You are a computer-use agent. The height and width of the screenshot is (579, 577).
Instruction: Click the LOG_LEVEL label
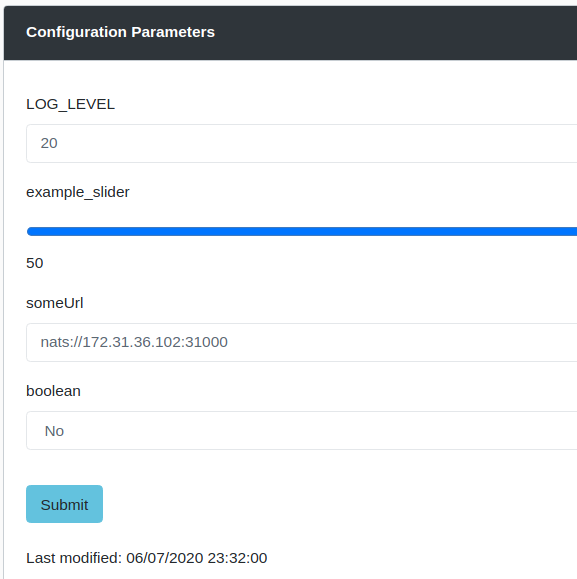pyautogui.click(x=71, y=104)
